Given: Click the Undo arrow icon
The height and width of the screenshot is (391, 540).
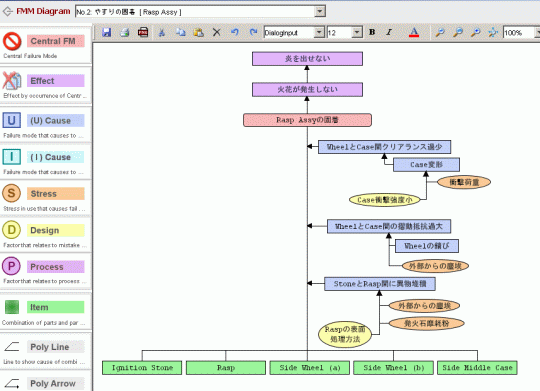Looking at the screenshot, I should click(235, 32).
